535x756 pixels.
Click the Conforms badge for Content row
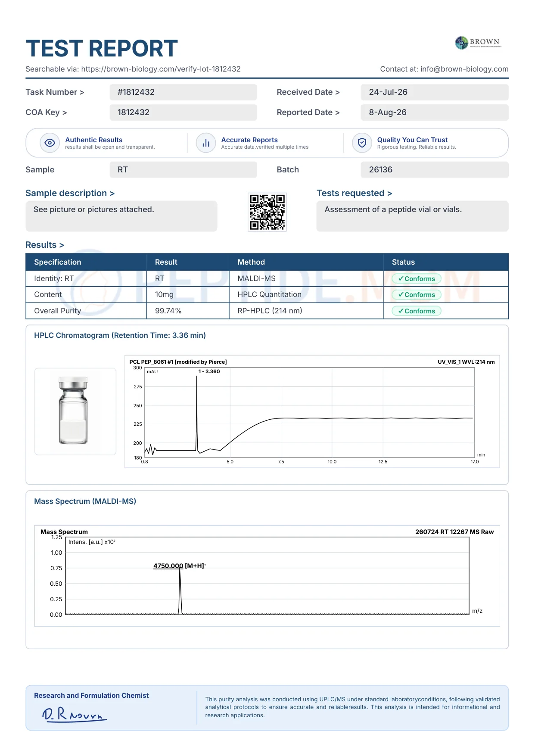click(x=417, y=295)
